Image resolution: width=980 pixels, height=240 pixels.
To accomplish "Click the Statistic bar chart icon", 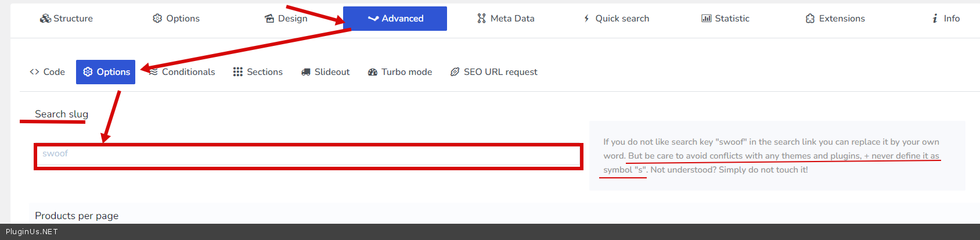I will (707, 19).
